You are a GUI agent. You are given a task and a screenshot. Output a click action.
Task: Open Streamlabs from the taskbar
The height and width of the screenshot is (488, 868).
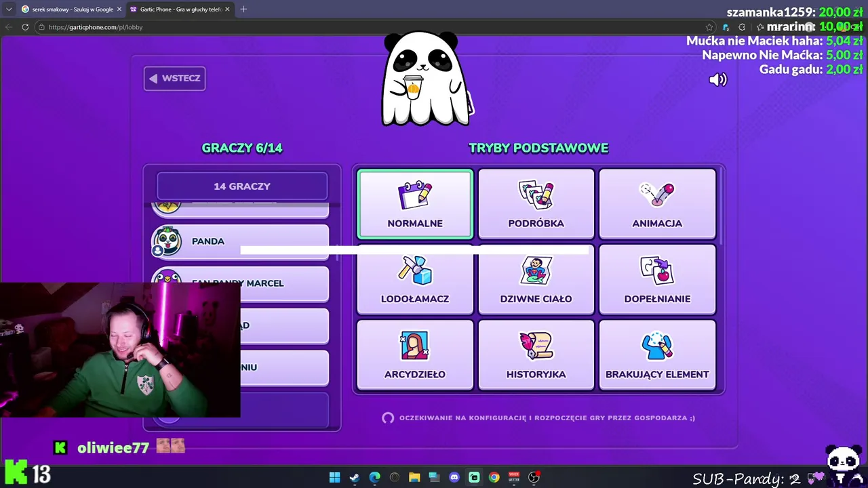[474, 477]
